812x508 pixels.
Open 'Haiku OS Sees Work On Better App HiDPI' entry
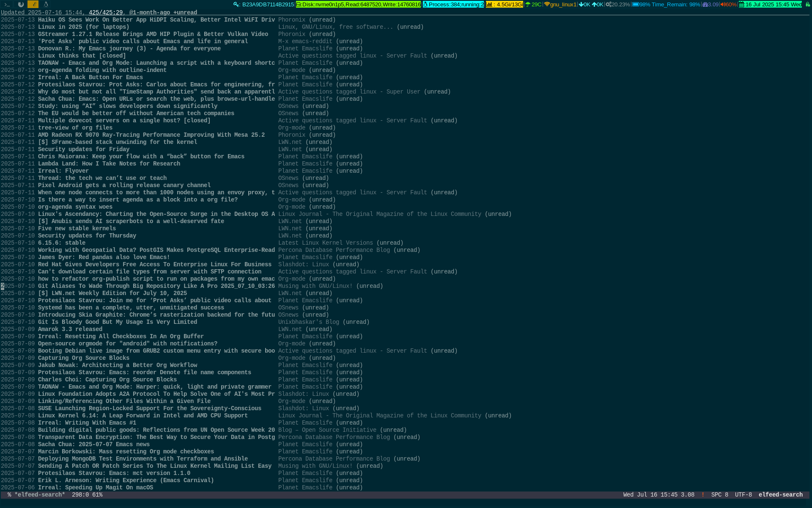(156, 20)
